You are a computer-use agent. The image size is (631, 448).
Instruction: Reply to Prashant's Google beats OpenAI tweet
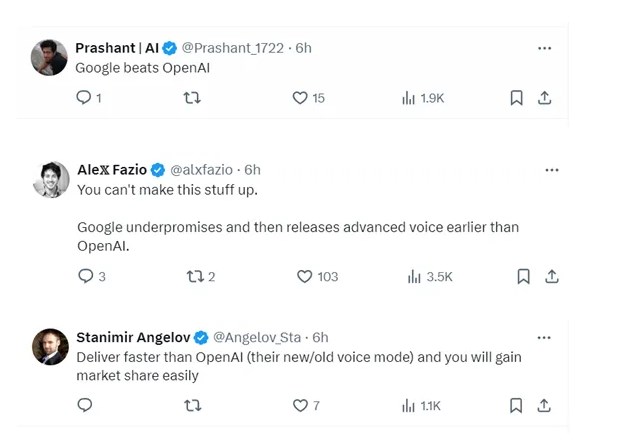point(84,98)
